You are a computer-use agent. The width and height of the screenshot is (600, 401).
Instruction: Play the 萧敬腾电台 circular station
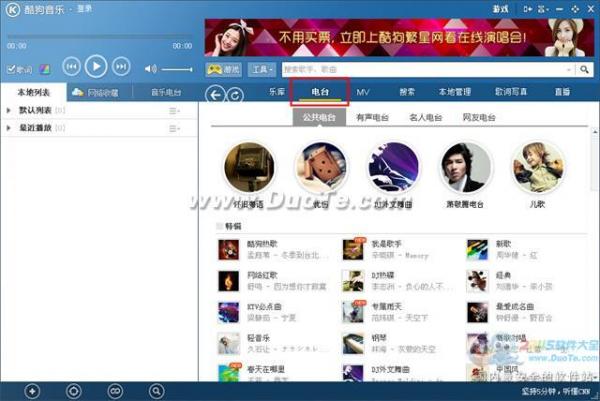(465, 167)
